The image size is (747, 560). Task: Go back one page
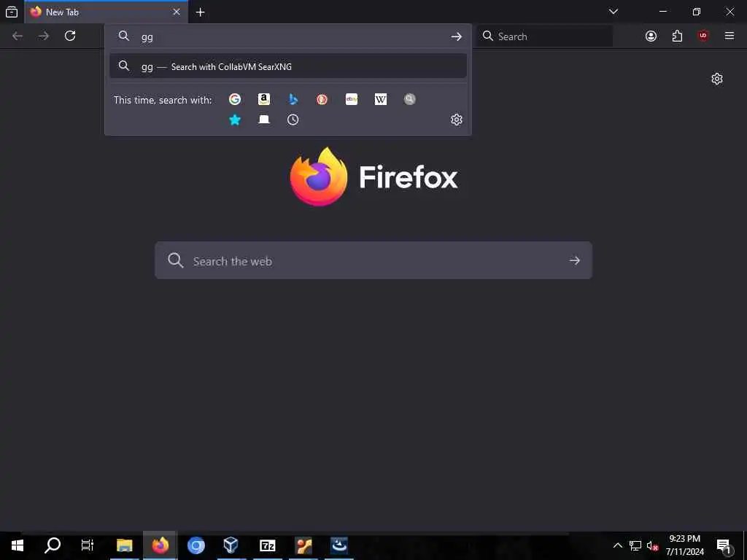(18, 36)
